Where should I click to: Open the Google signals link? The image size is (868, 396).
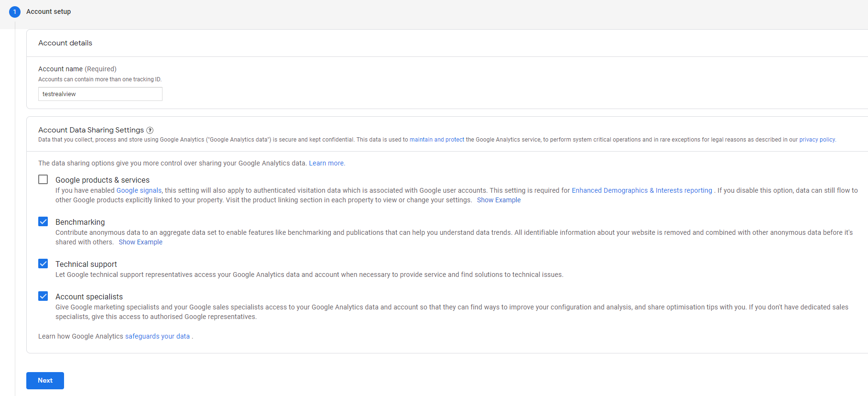coord(139,190)
